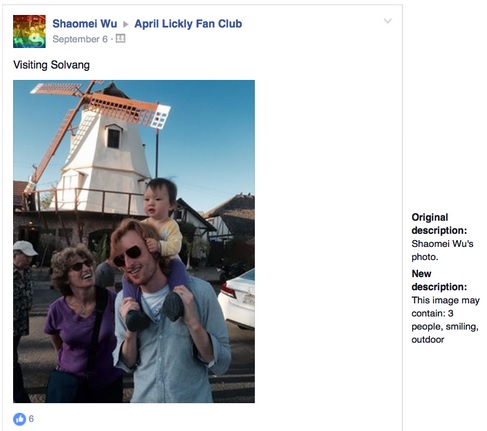Click the 'New description:' heading
This screenshot has height=431, width=487.
[x=439, y=280]
